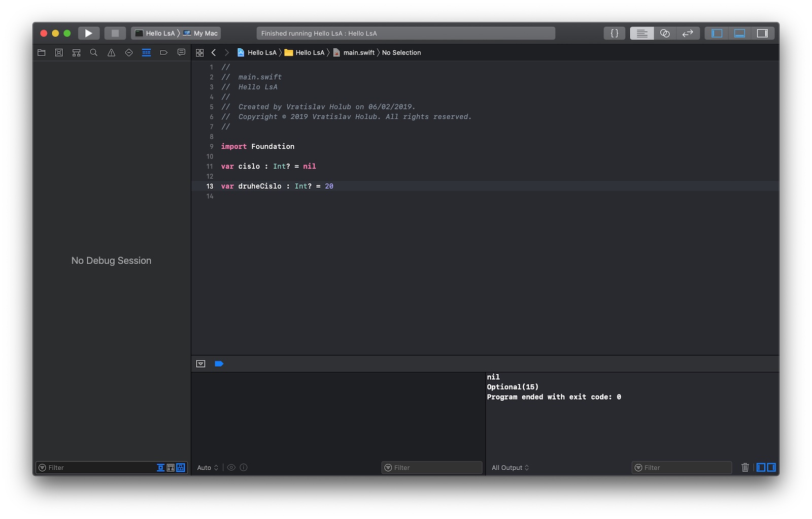The width and height of the screenshot is (812, 519).
Task: Focus the variables view Filter field
Action: (x=432, y=468)
